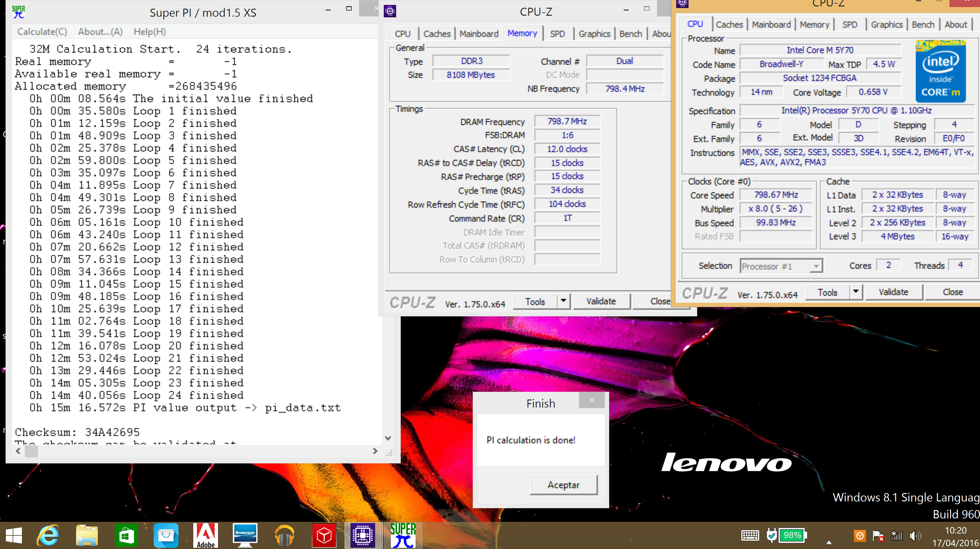
Task: Open the Processor #1 selection dropdown
Action: [781, 266]
